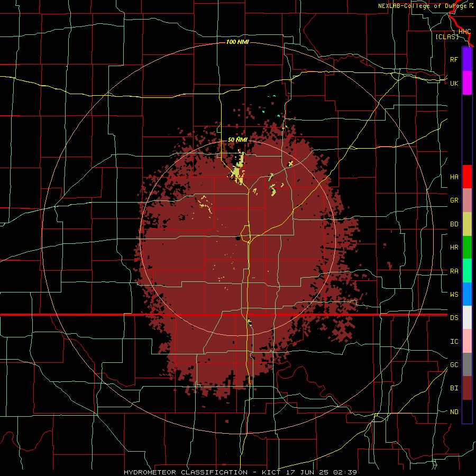Click the GR legend label

[x=454, y=200]
